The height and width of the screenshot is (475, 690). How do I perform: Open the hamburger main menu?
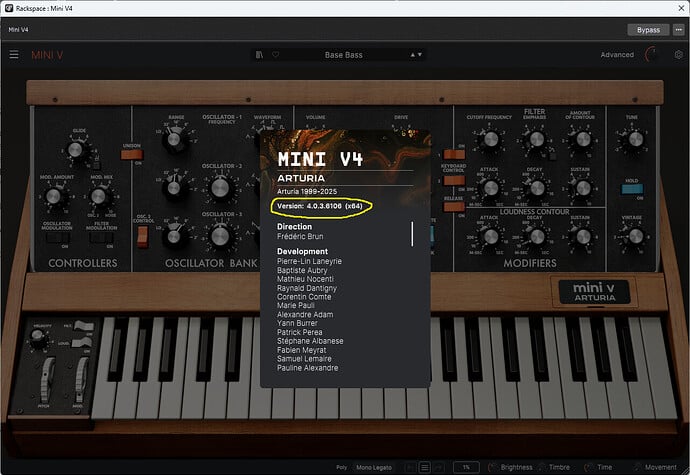click(14, 55)
